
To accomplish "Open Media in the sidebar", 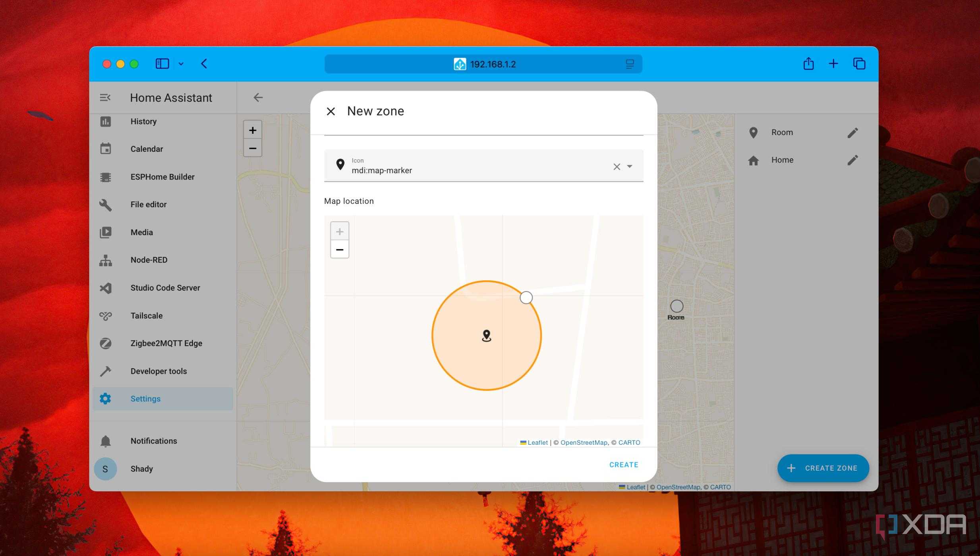I will point(163,232).
